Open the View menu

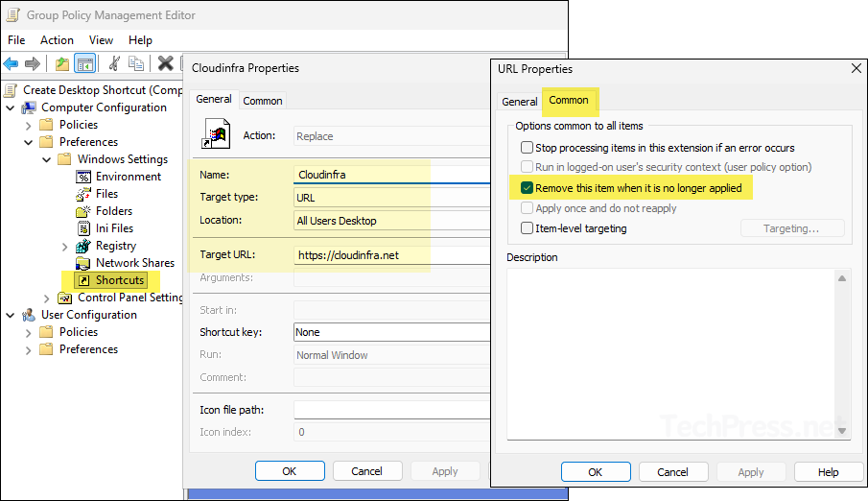point(101,40)
